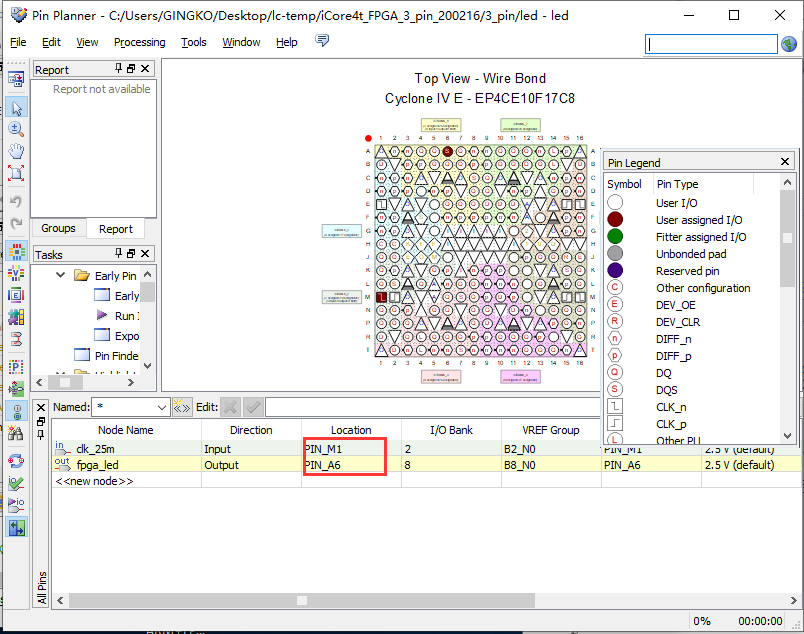Collapse the Early Pin folder in Tasks

point(61,276)
